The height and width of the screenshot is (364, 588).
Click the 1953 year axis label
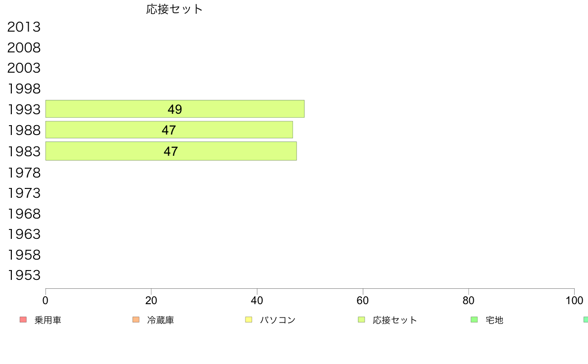click(24, 275)
